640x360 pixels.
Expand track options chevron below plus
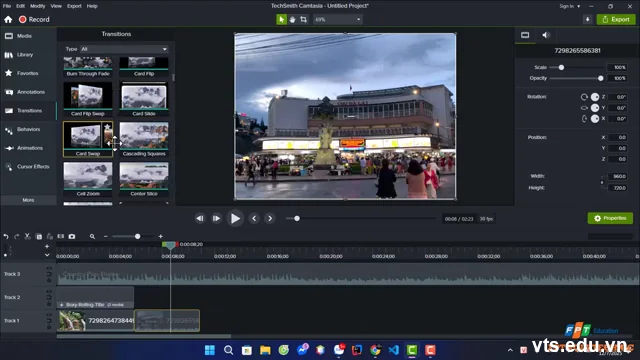click(47, 255)
